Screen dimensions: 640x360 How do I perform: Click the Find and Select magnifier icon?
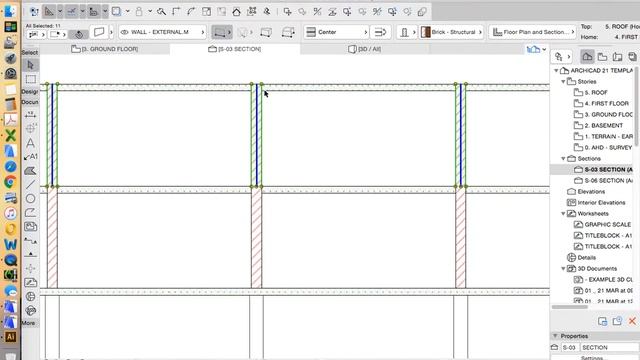(161, 11)
